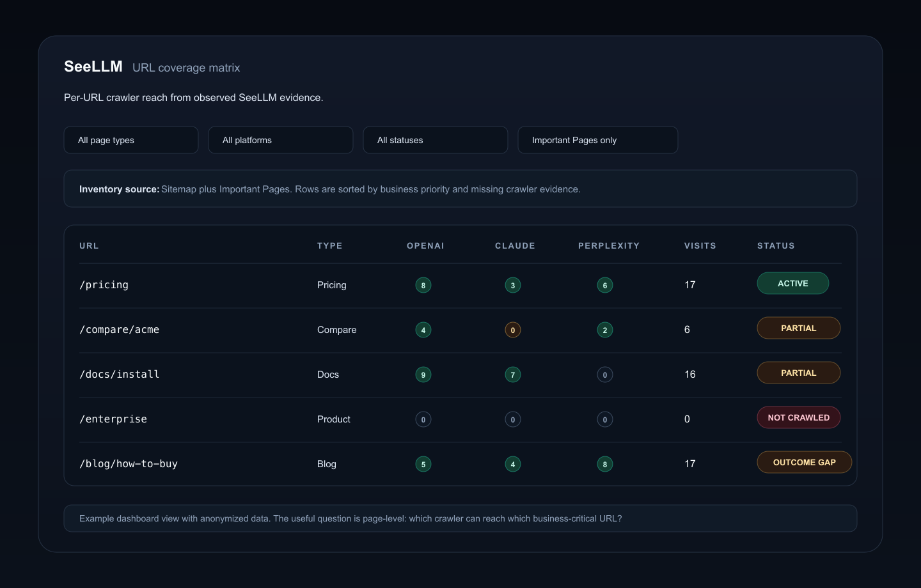Click the Perplexity 8 badge for /blog/how-to-buy
This screenshot has height=588, width=921.
(x=604, y=464)
